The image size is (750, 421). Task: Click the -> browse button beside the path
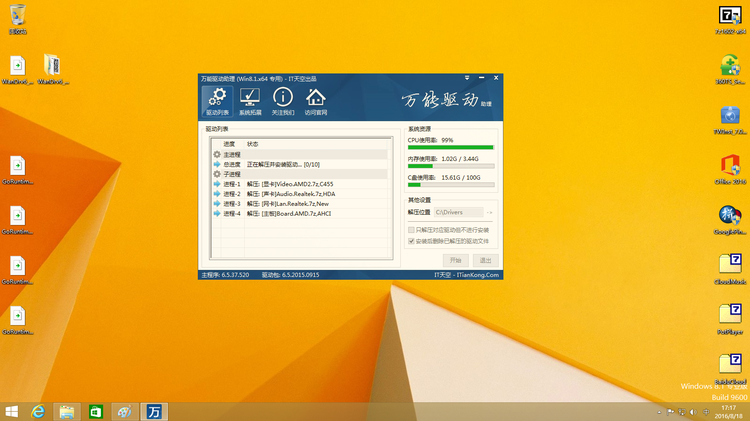[x=489, y=212]
